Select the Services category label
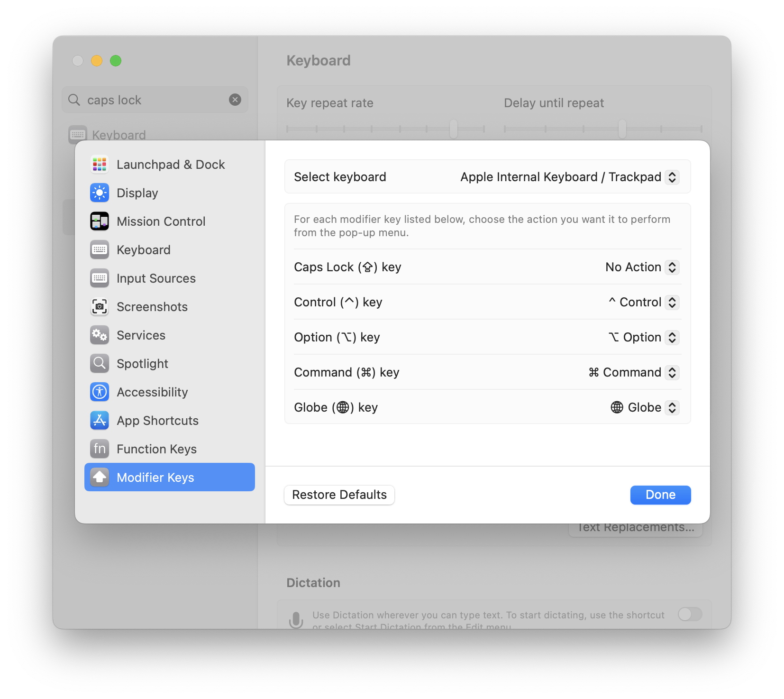This screenshot has height=699, width=784. (141, 335)
